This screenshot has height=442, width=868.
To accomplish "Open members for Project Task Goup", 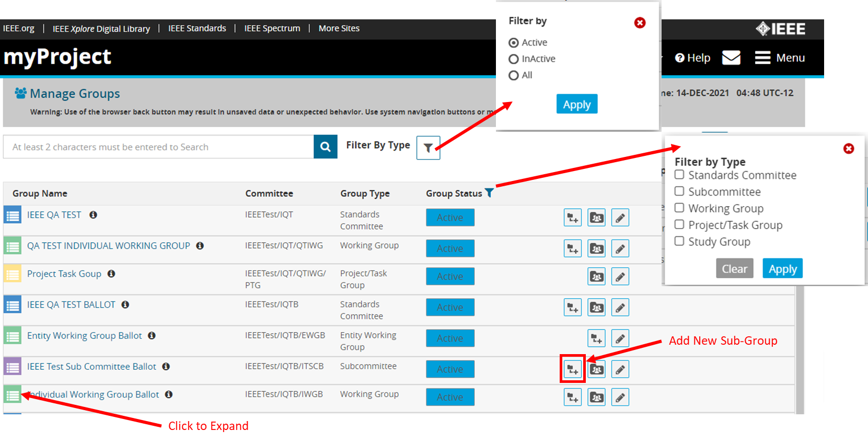I will (596, 277).
